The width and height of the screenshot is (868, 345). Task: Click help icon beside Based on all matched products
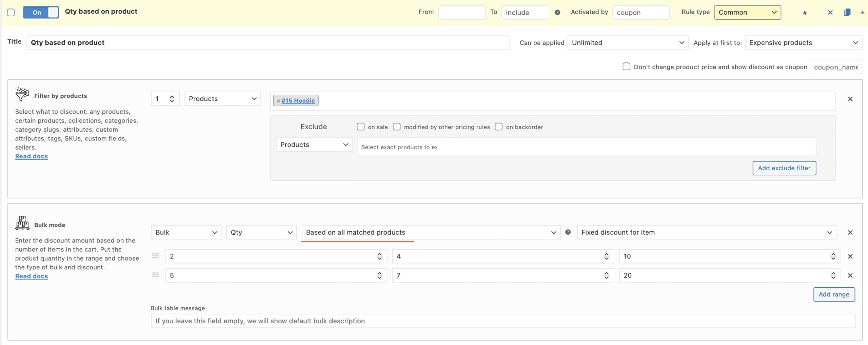pos(568,232)
